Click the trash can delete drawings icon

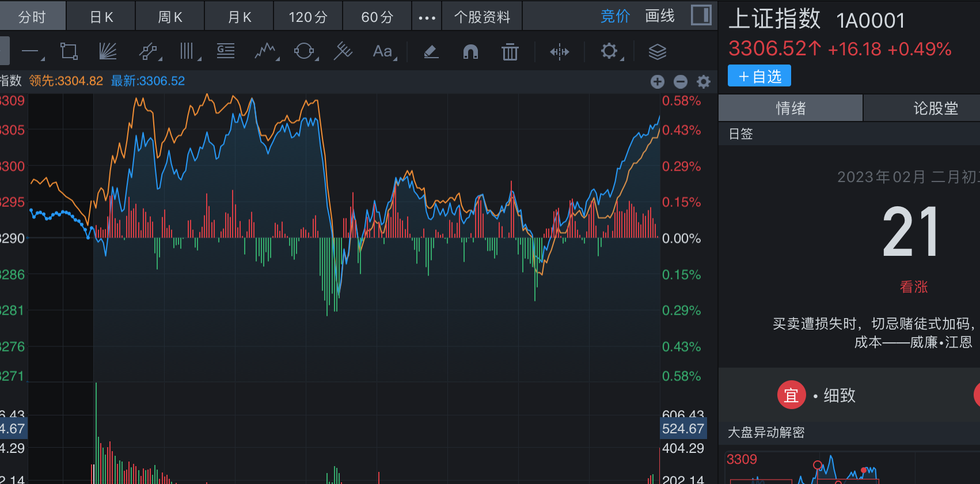[510, 52]
